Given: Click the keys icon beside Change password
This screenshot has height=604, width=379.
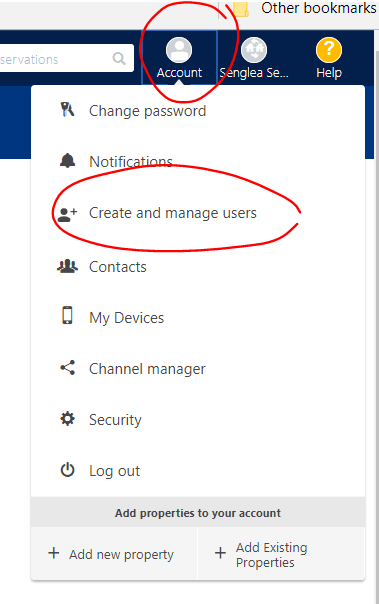Looking at the screenshot, I should pos(67,110).
